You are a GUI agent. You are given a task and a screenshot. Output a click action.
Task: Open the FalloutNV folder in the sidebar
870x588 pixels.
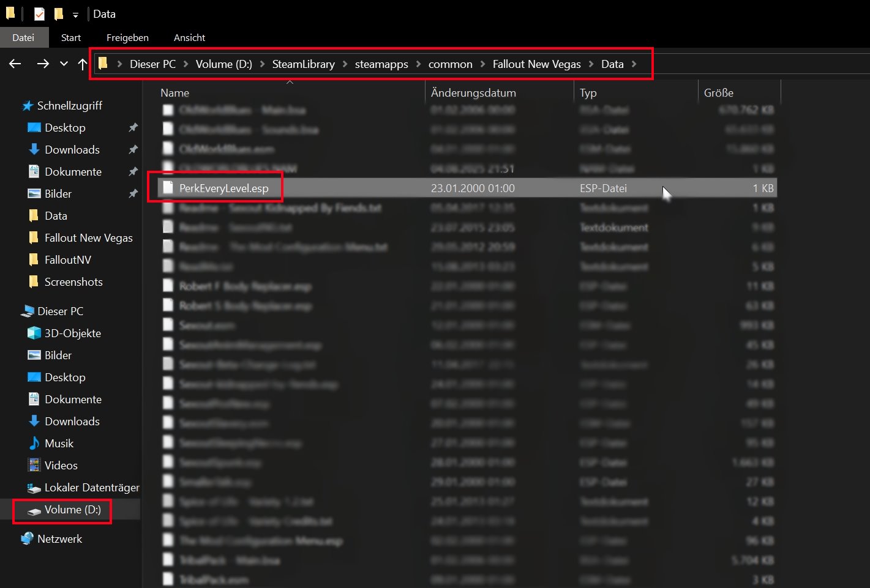pyautogui.click(x=68, y=260)
